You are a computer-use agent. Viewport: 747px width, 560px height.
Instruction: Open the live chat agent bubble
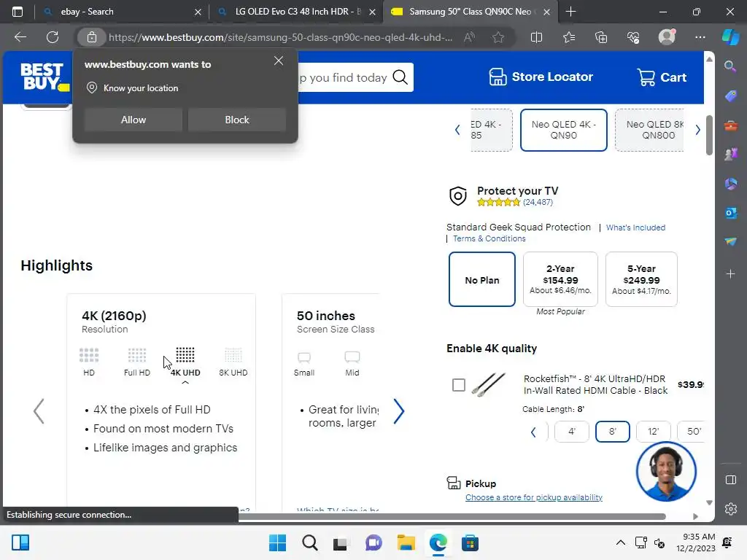tap(666, 472)
